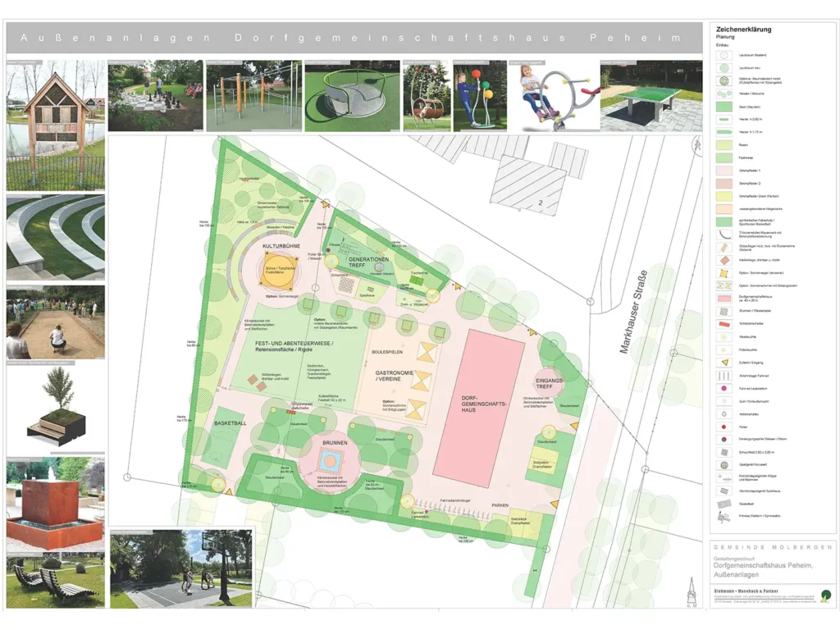Click the Laubbaum neu green tree legend symbol
Screen dimensions: 840x630
[724, 68]
